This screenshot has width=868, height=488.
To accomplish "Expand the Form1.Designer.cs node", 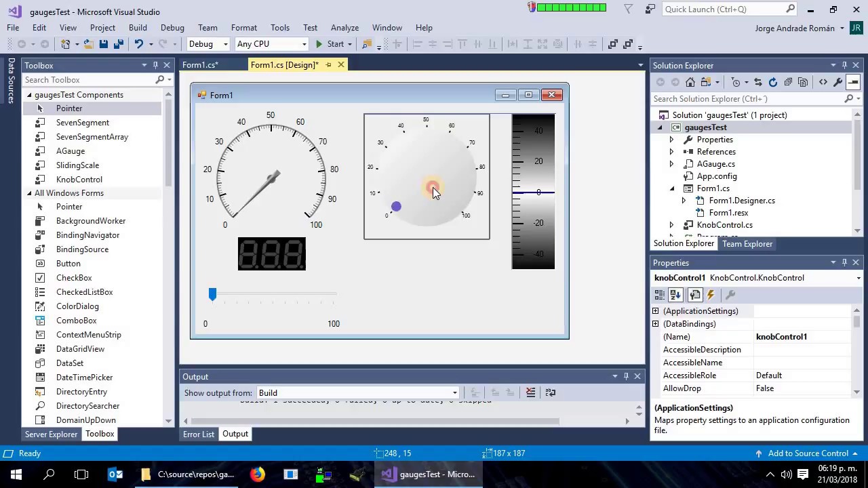I will point(684,201).
